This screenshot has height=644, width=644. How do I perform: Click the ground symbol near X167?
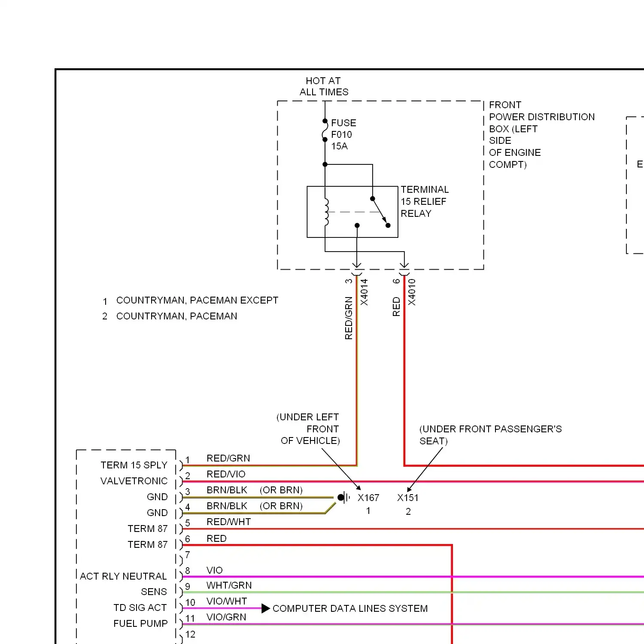click(343, 498)
